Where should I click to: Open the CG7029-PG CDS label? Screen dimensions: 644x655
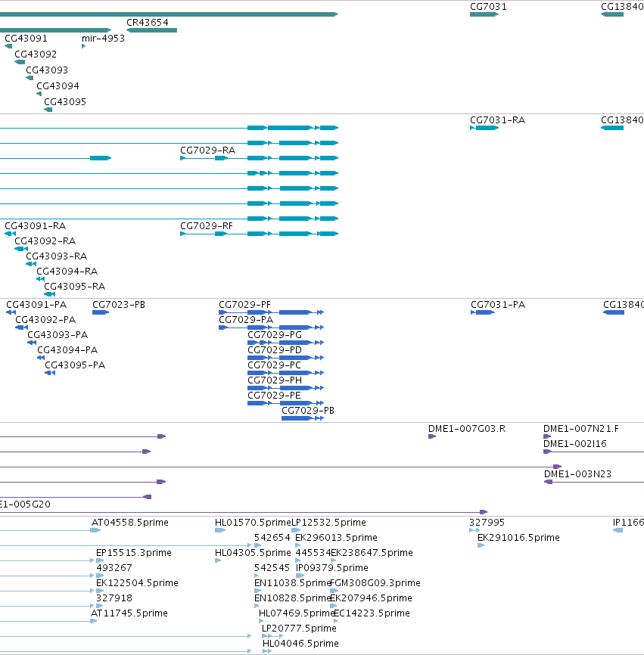(275, 334)
